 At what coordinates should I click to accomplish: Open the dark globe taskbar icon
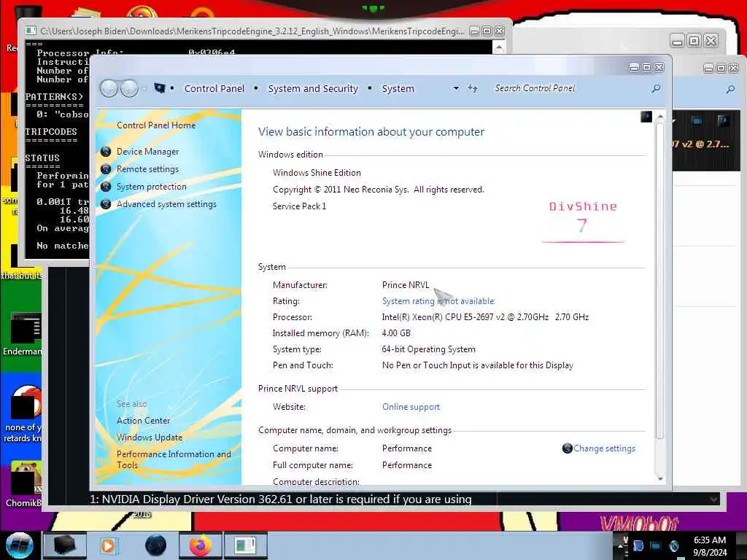(155, 545)
